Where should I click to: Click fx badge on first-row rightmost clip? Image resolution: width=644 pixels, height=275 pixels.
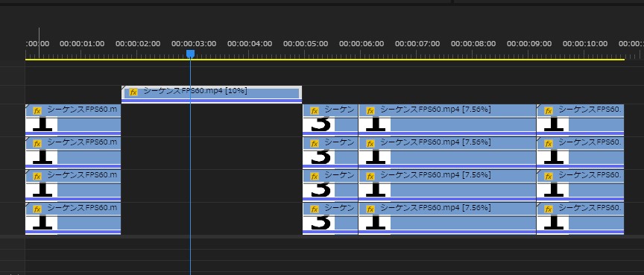[548, 111]
